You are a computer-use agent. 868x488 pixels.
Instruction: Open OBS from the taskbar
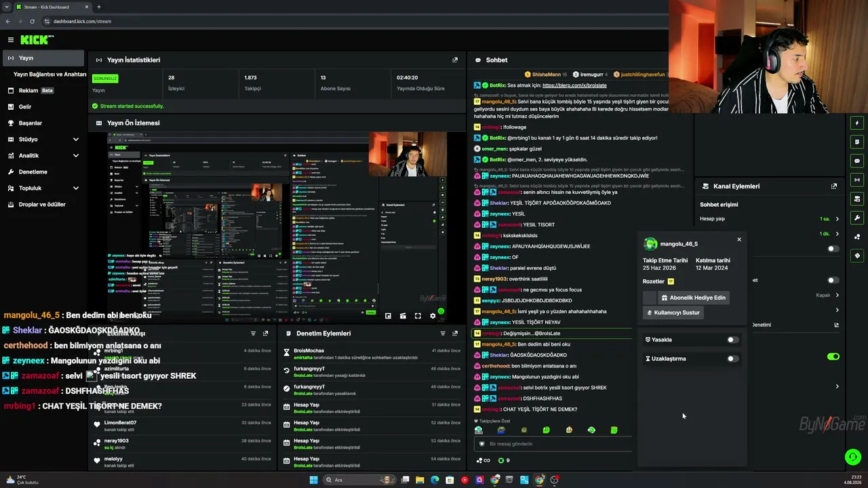(x=555, y=480)
